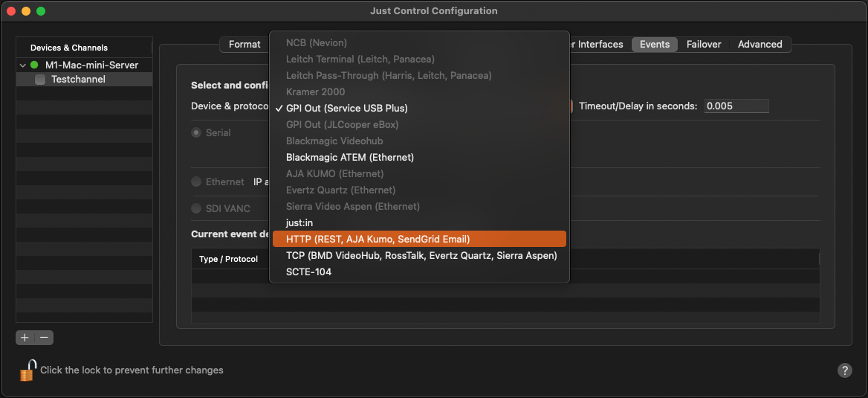Click the Type / Protocol column header

[x=228, y=259]
